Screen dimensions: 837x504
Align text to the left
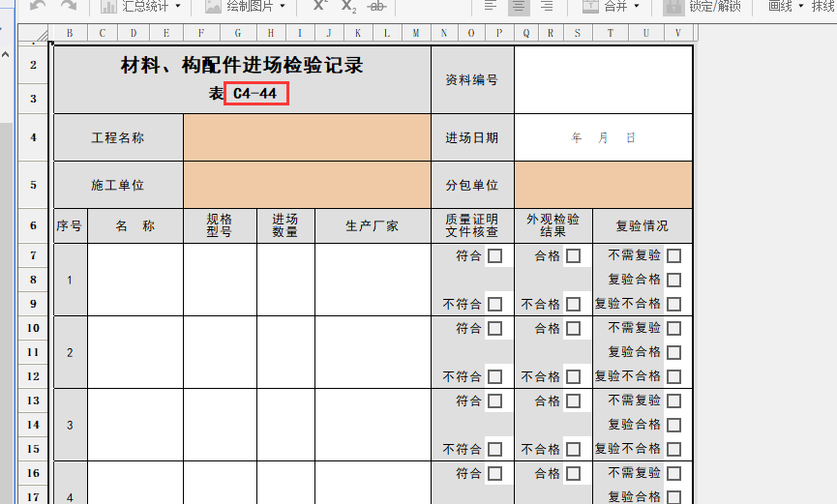[491, 6]
